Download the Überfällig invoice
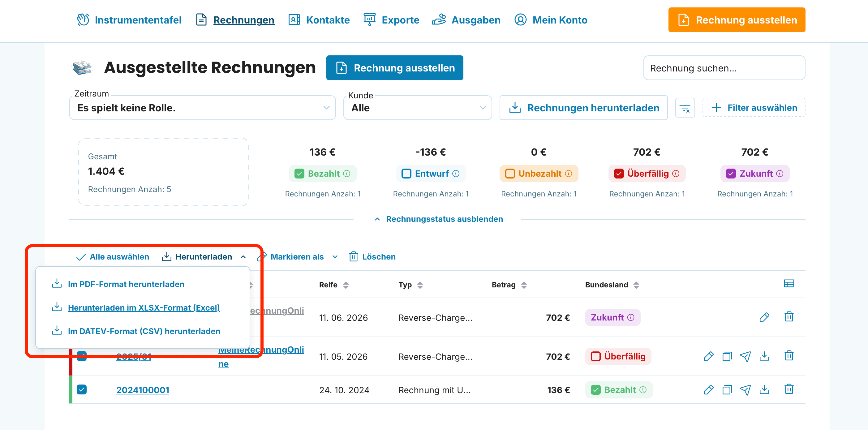Screen dimensions: 868x430 click(764, 356)
